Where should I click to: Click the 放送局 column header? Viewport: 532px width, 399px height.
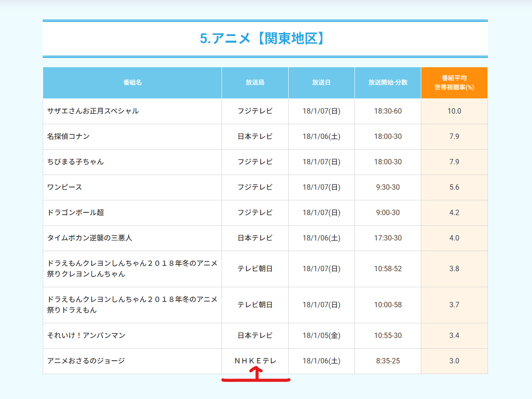click(255, 82)
